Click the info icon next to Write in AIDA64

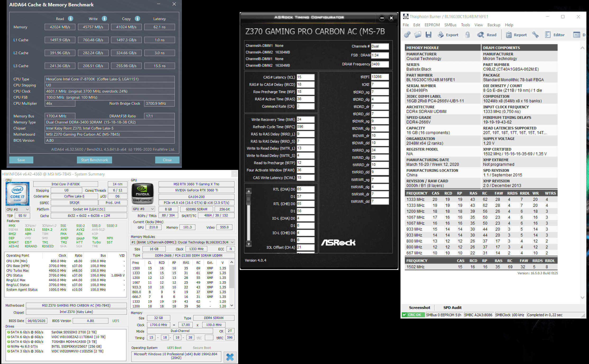[x=104, y=19]
